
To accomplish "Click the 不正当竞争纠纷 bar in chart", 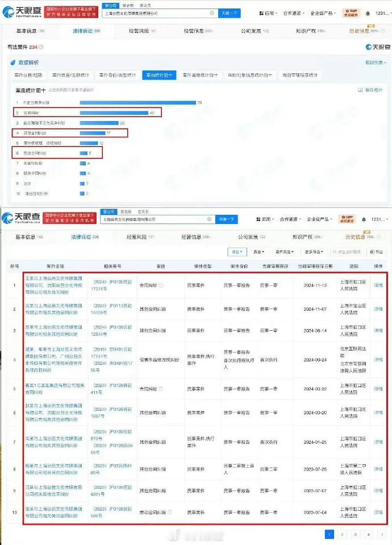I will (x=138, y=102).
